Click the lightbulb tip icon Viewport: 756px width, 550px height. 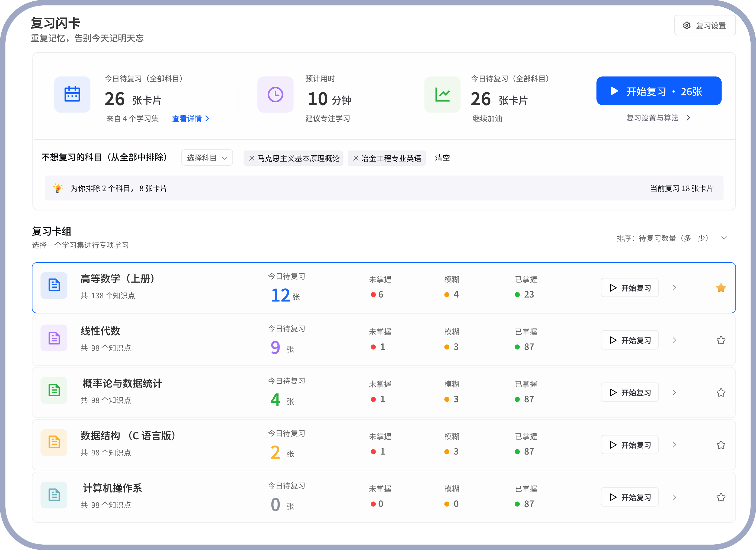[x=58, y=188]
